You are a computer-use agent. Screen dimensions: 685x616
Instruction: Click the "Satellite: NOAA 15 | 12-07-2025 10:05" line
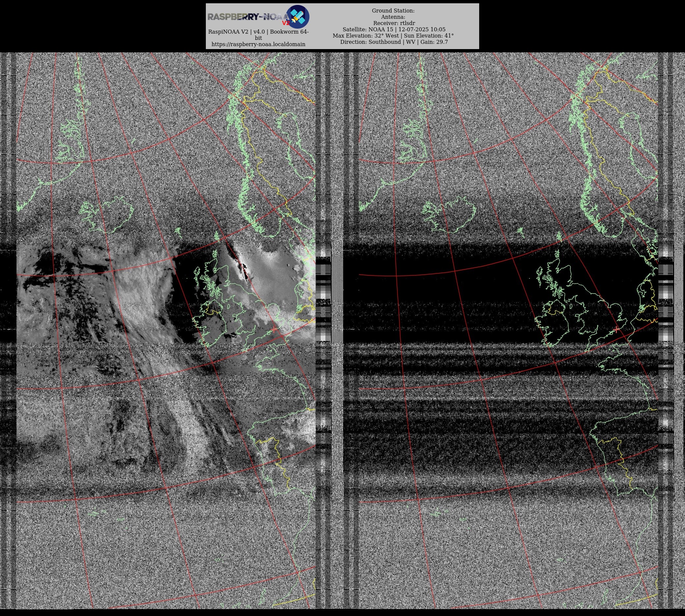pyautogui.click(x=394, y=29)
